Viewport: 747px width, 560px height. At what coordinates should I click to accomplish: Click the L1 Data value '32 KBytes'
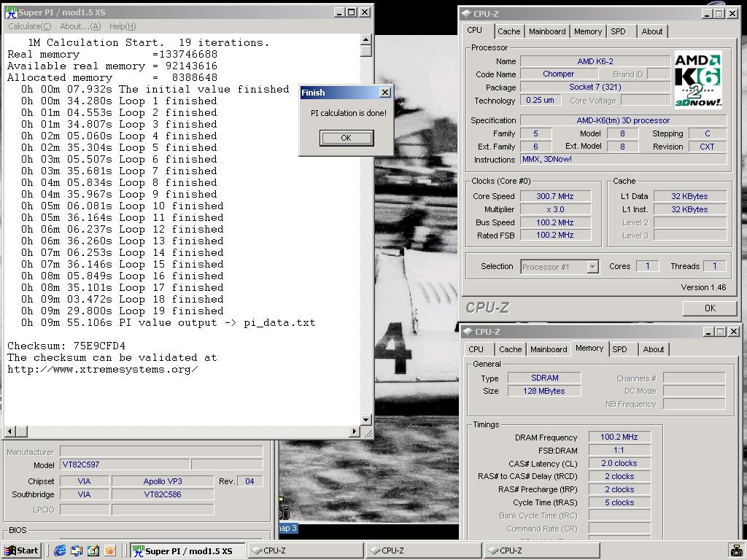[x=689, y=196]
